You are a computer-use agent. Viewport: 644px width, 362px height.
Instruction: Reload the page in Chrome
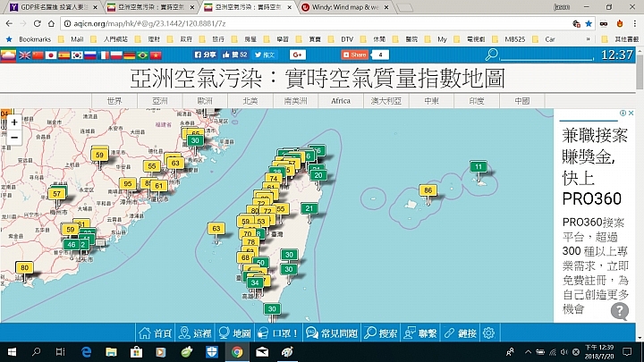[x=38, y=24]
